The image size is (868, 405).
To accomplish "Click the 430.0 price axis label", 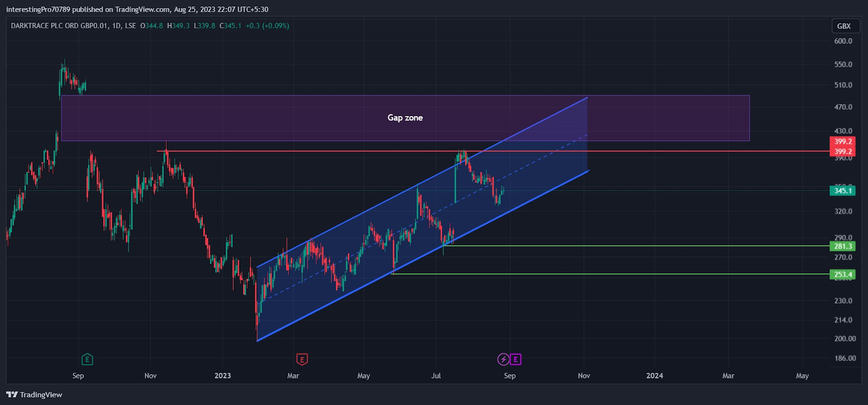I will point(843,131).
